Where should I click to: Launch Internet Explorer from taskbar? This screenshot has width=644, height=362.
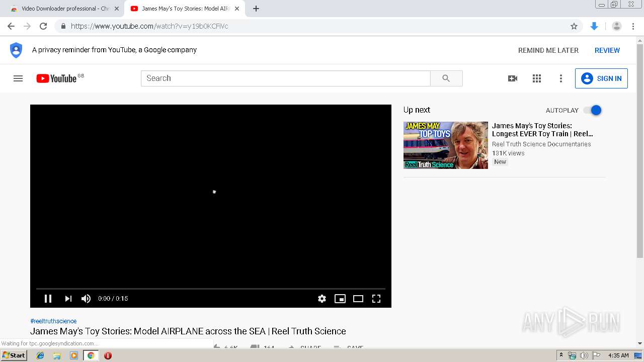[40, 355]
